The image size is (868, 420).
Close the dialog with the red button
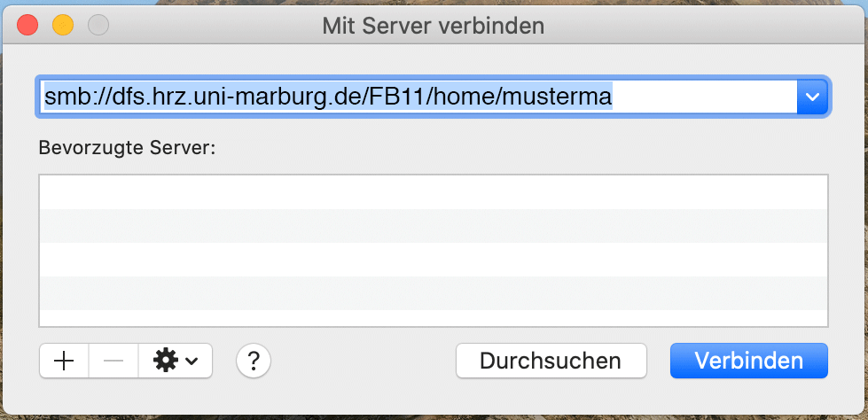click(x=27, y=25)
